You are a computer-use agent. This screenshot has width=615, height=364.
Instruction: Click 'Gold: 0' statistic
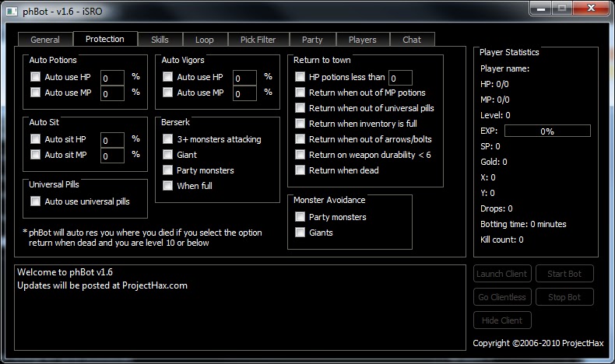(x=494, y=162)
